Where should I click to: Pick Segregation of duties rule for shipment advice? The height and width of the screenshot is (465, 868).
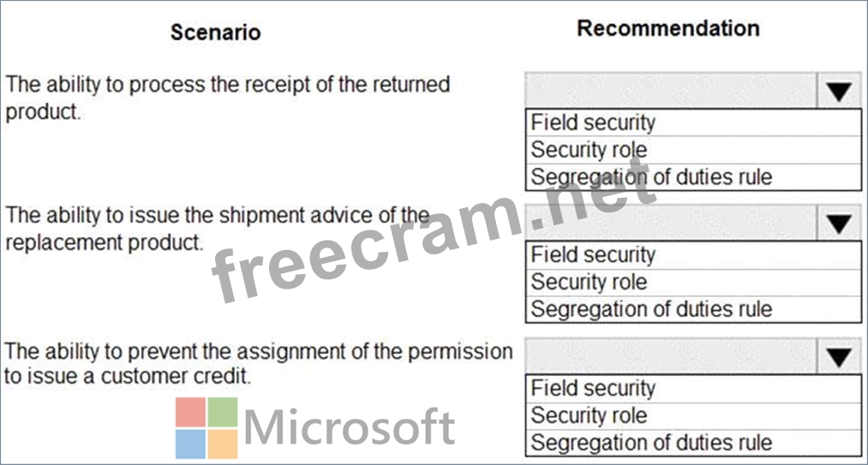[651, 309]
